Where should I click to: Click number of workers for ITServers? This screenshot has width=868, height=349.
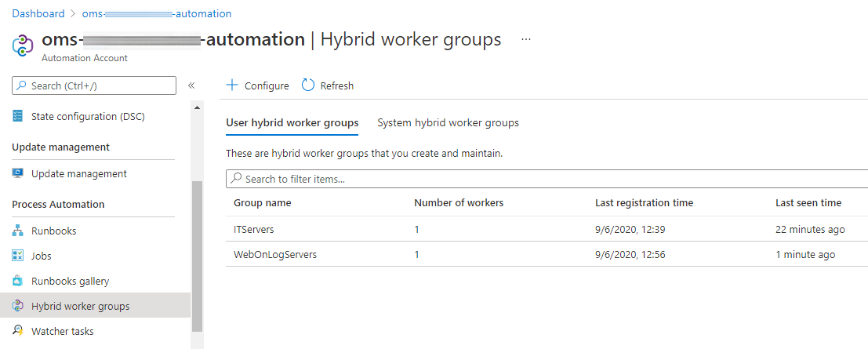[417, 229]
